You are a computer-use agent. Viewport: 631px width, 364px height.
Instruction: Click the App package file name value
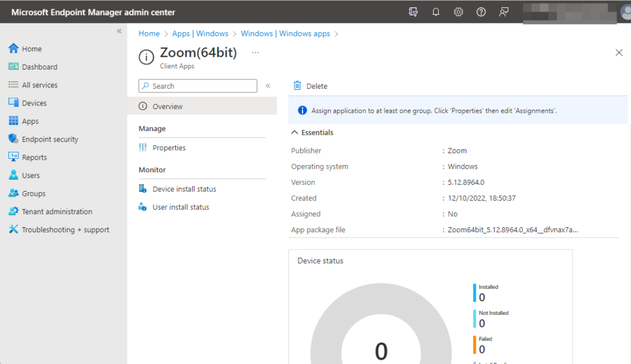click(513, 230)
